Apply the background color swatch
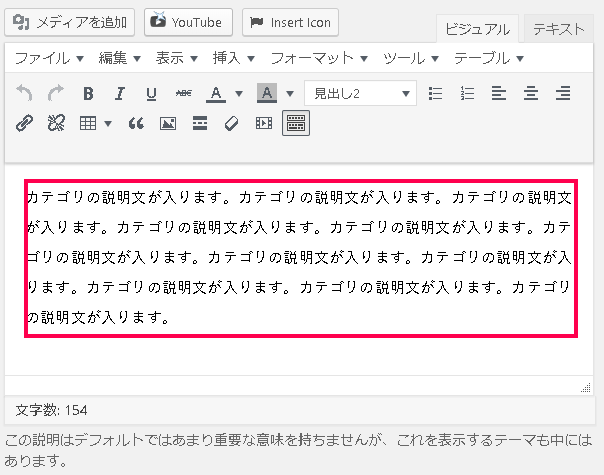 pyautogui.click(x=266, y=94)
